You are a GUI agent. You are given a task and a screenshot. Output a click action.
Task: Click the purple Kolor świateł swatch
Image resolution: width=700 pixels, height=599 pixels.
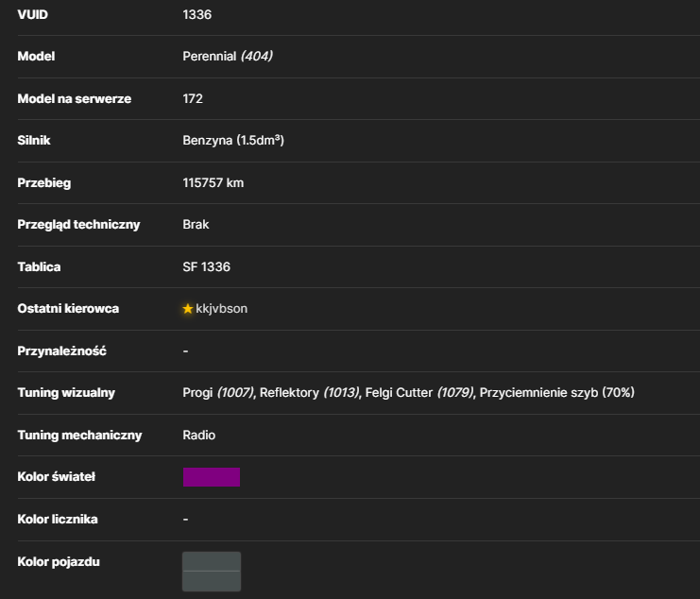212,477
